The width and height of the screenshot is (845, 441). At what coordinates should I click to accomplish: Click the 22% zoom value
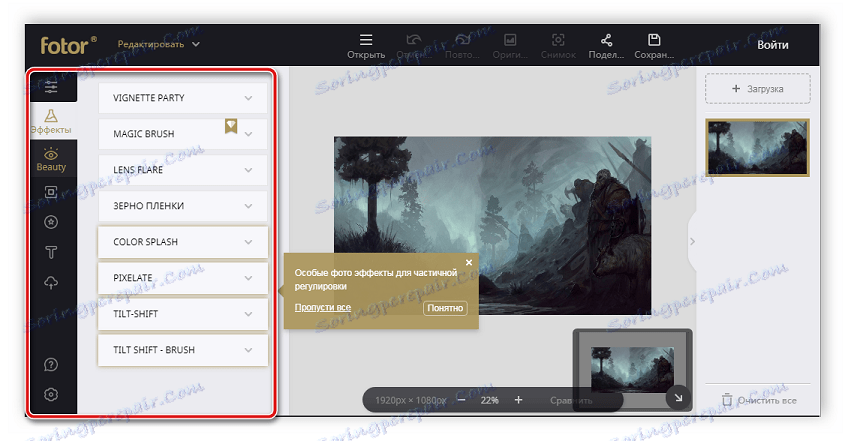[490, 401]
